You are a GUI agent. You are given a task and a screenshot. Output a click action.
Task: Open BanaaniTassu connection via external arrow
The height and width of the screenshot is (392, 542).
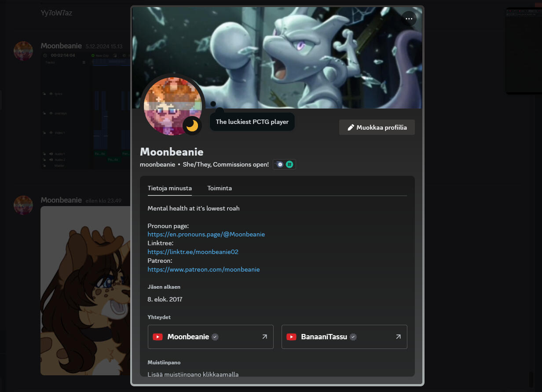(398, 337)
